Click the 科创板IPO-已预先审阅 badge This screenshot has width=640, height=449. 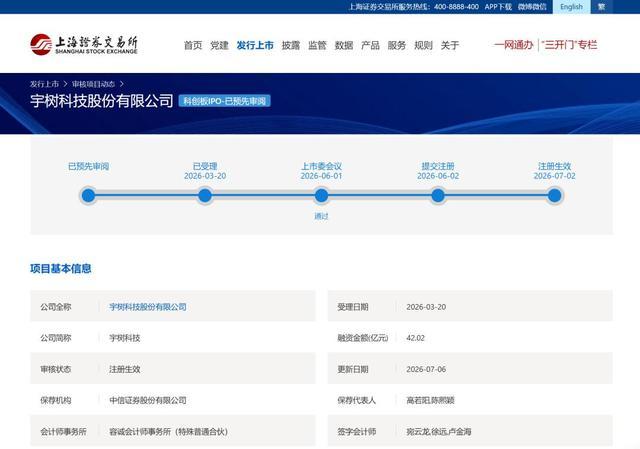(x=224, y=101)
